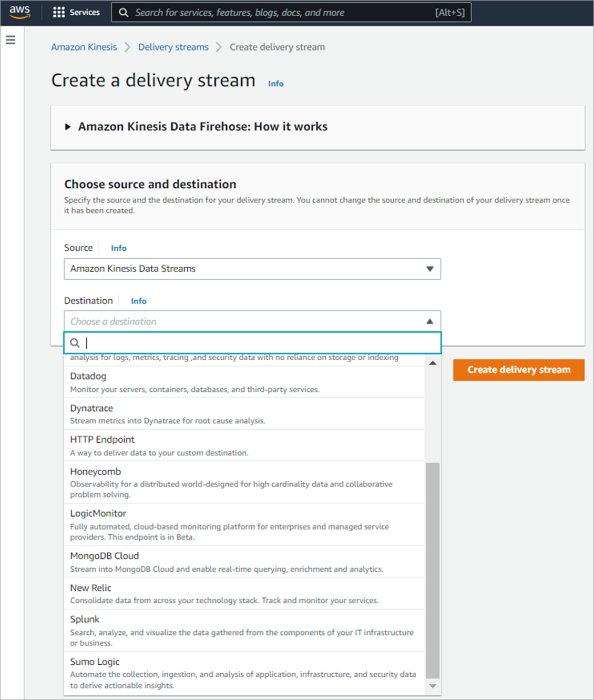Click the destination list scrollbar thumb
The width and height of the screenshot is (594, 700).
433,571
